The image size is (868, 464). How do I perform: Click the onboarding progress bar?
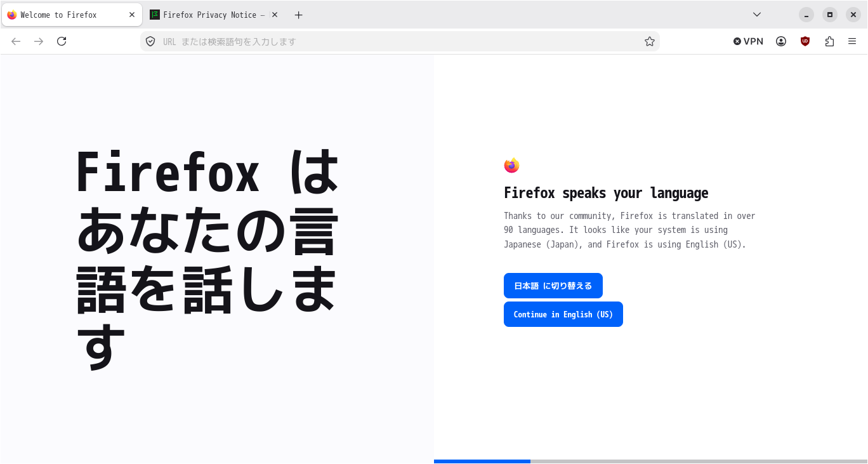click(650, 461)
